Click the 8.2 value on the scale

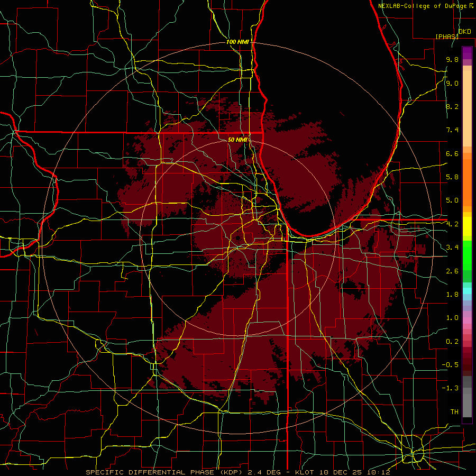point(452,106)
